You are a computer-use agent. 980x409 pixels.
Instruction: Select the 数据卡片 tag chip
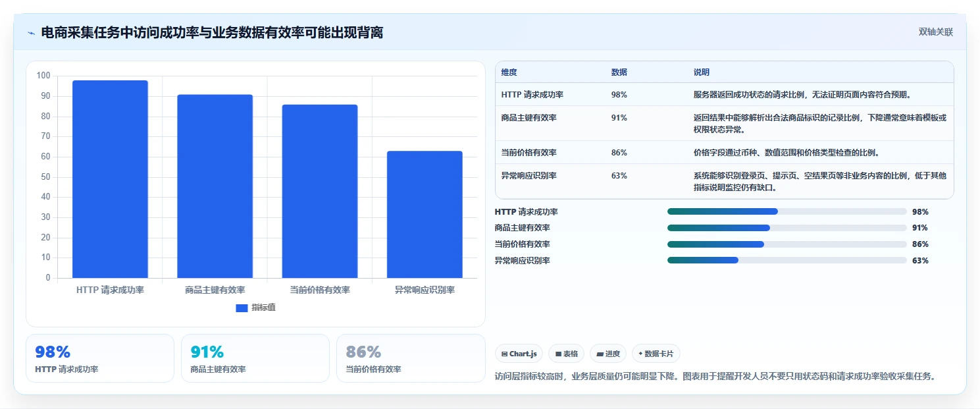click(656, 354)
